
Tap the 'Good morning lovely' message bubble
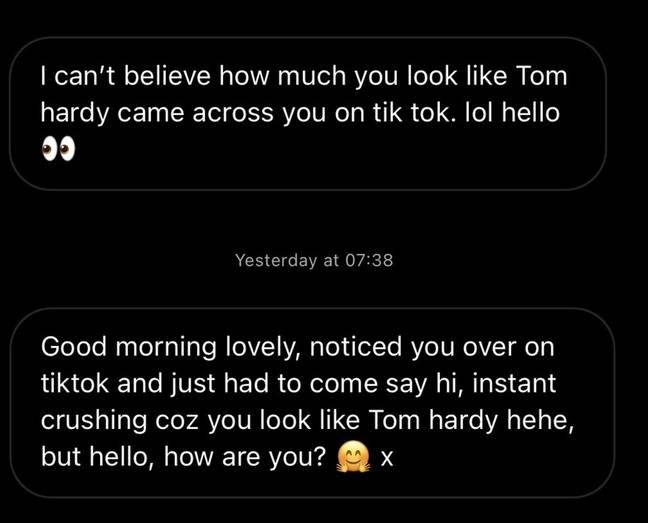tap(312, 402)
